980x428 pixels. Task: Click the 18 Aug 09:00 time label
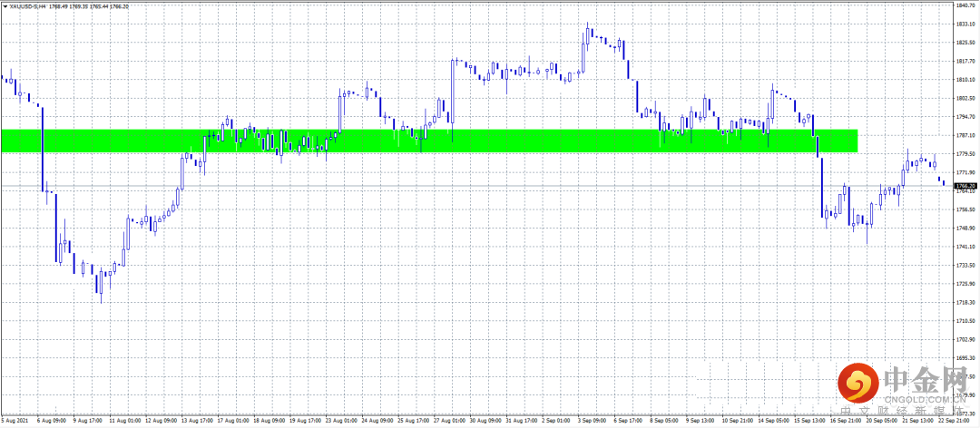click(x=268, y=423)
